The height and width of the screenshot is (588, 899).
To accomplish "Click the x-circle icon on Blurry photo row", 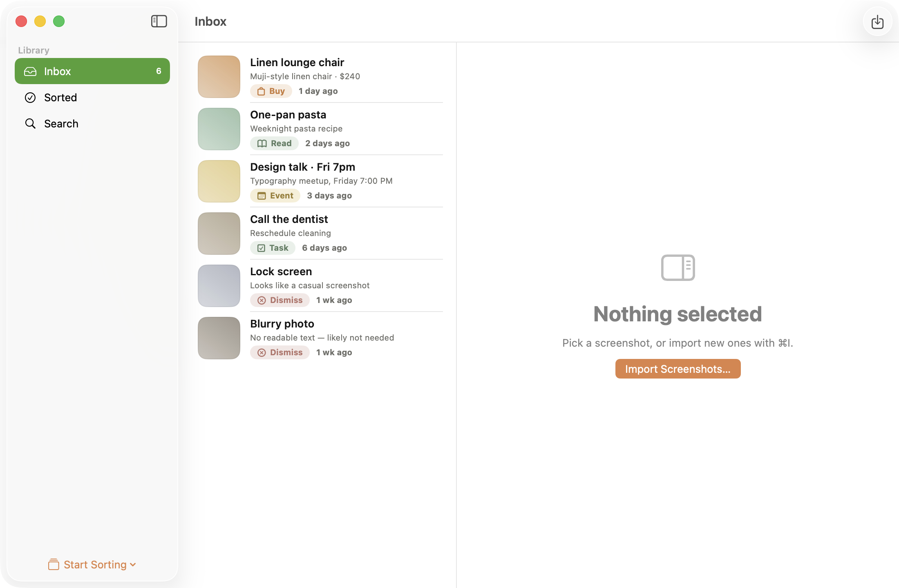I will click(x=262, y=352).
